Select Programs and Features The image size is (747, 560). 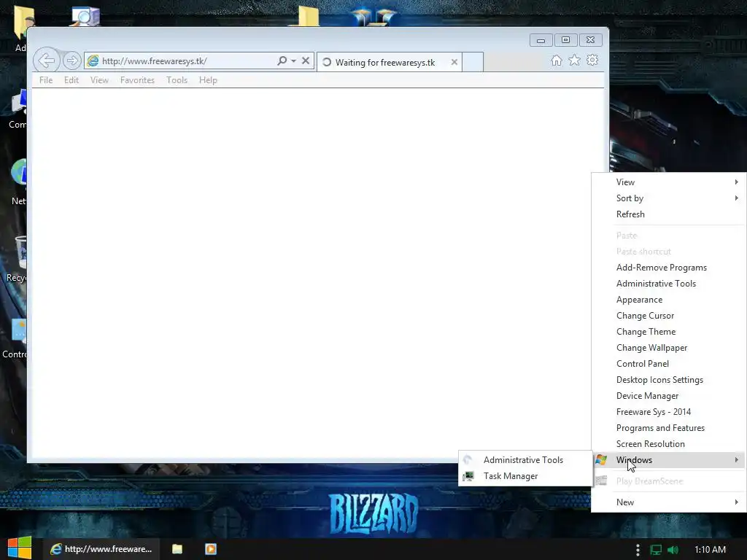668,427
